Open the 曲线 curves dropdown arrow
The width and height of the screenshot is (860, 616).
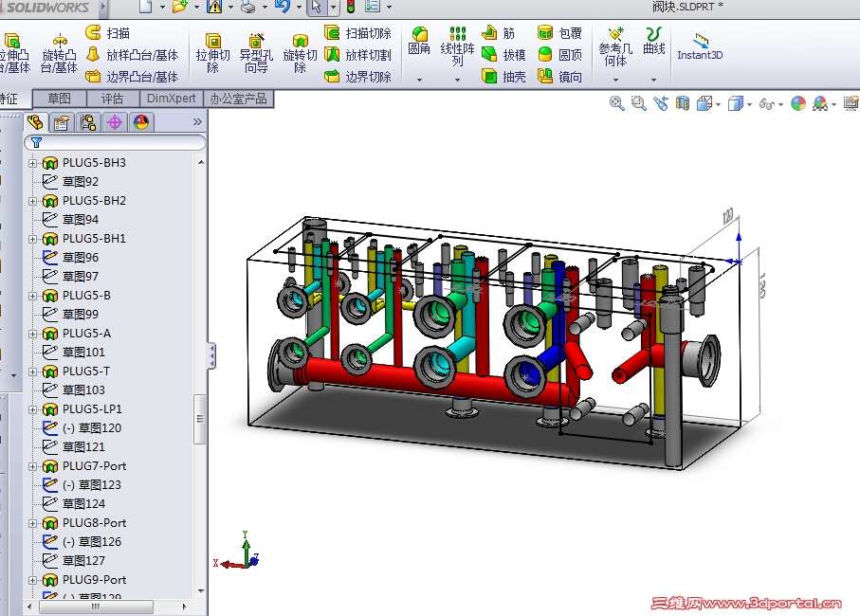(654, 80)
